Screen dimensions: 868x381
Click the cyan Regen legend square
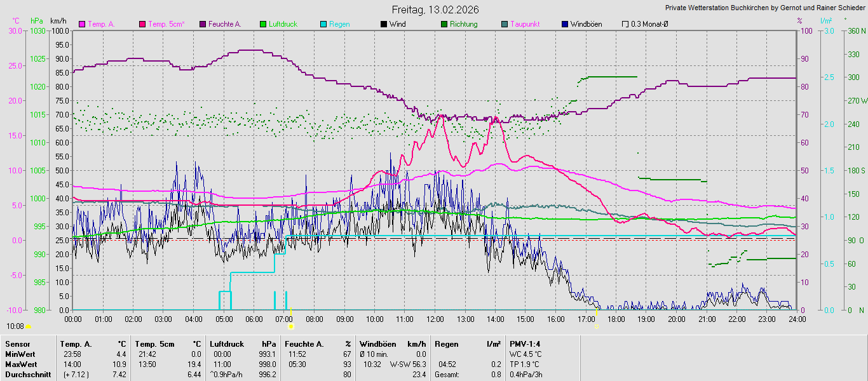tap(323, 24)
